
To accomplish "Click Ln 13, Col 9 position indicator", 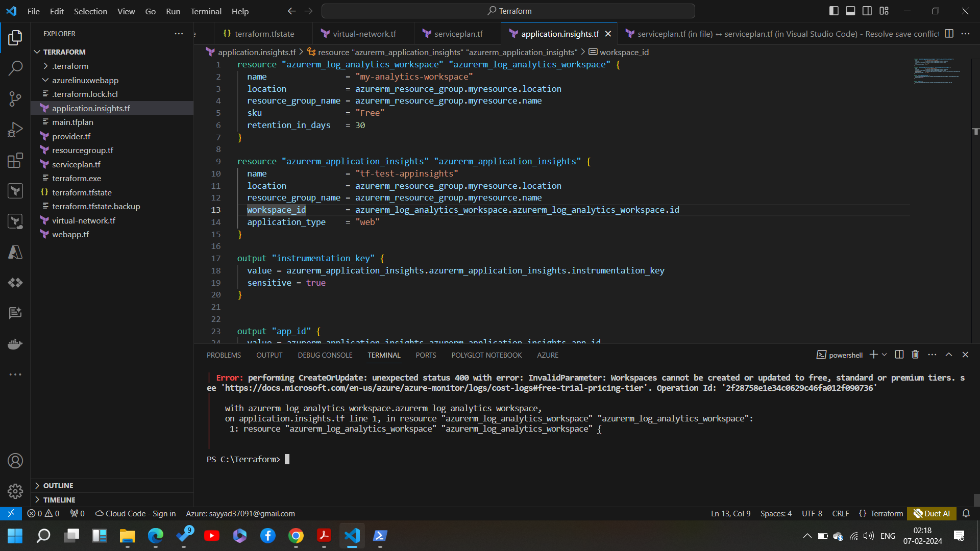I will [730, 513].
